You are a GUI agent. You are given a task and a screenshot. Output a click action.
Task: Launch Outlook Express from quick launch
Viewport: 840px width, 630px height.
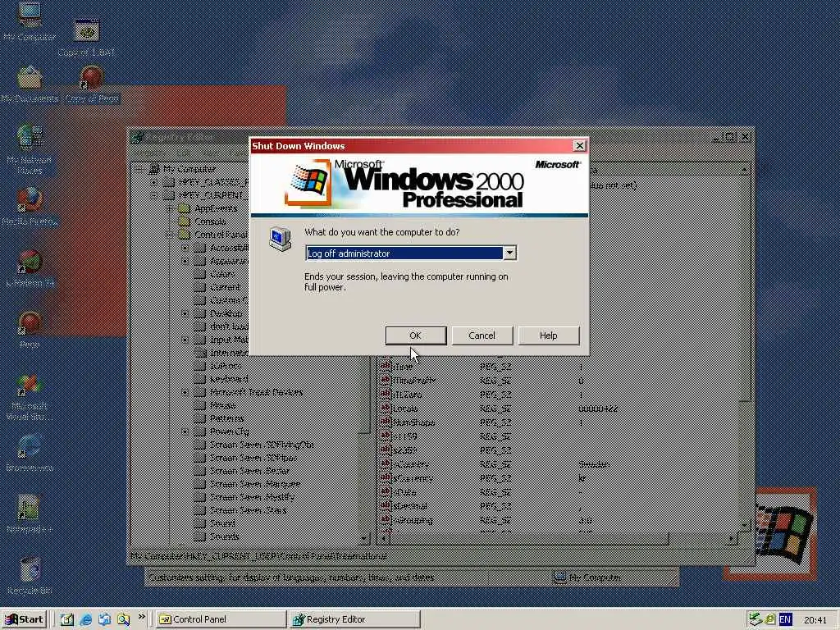click(x=104, y=619)
